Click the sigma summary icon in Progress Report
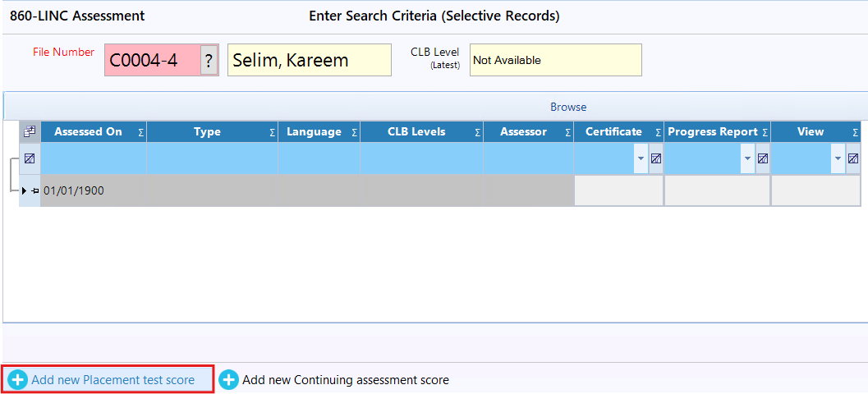The image size is (868, 394). [x=765, y=132]
